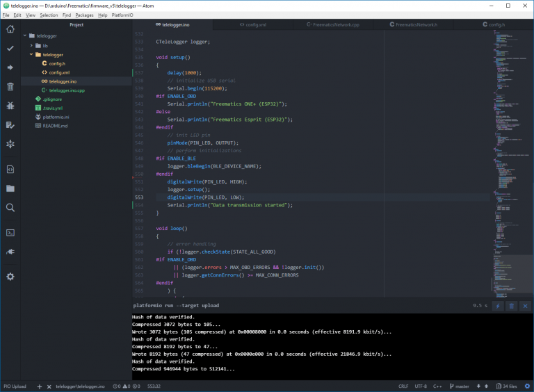Open the UTF-8 encoding selector
Image resolution: width=534 pixels, height=392 pixels.
point(421,386)
